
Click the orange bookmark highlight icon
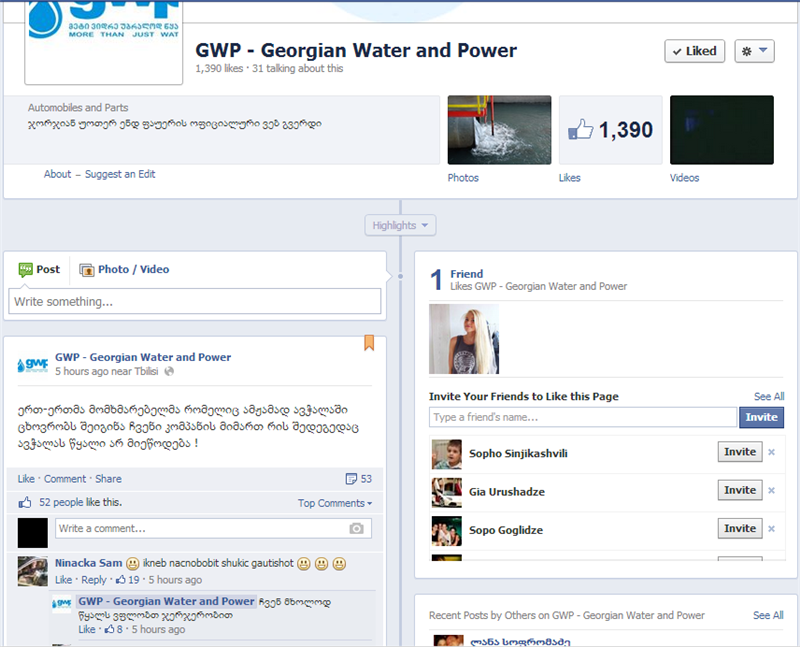pyautogui.click(x=369, y=342)
